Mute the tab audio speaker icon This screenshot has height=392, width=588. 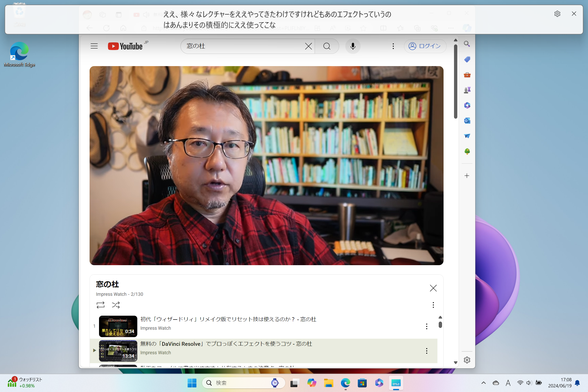(146, 15)
